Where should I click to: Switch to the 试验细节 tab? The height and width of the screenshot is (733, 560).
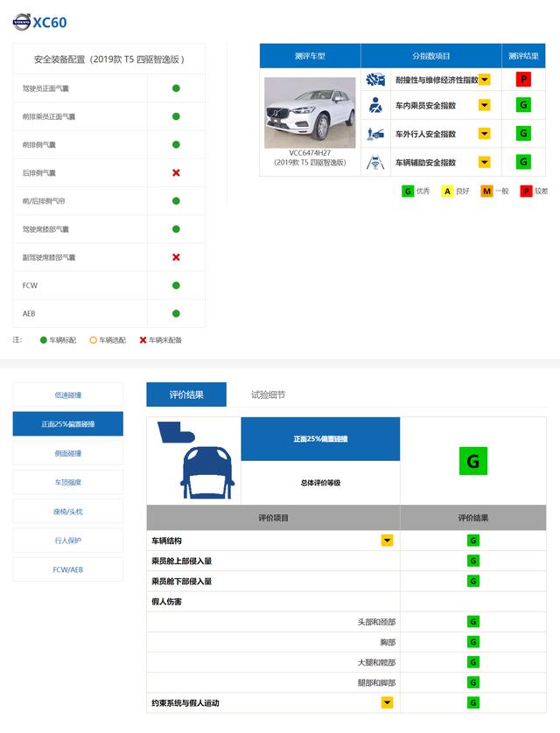point(268,394)
